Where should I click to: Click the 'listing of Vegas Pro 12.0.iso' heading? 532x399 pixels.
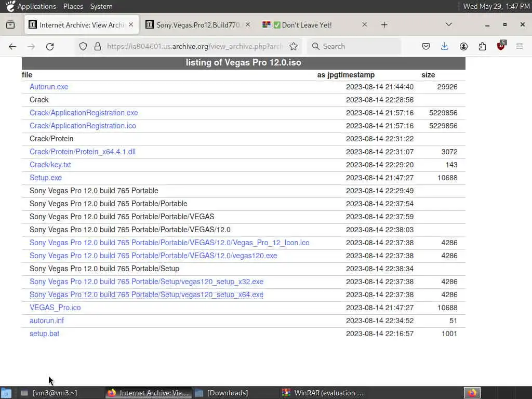[244, 63]
